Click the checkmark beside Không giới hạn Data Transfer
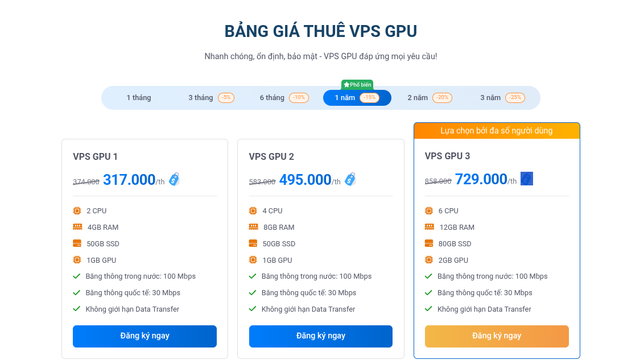644x364 pixels. (76, 309)
